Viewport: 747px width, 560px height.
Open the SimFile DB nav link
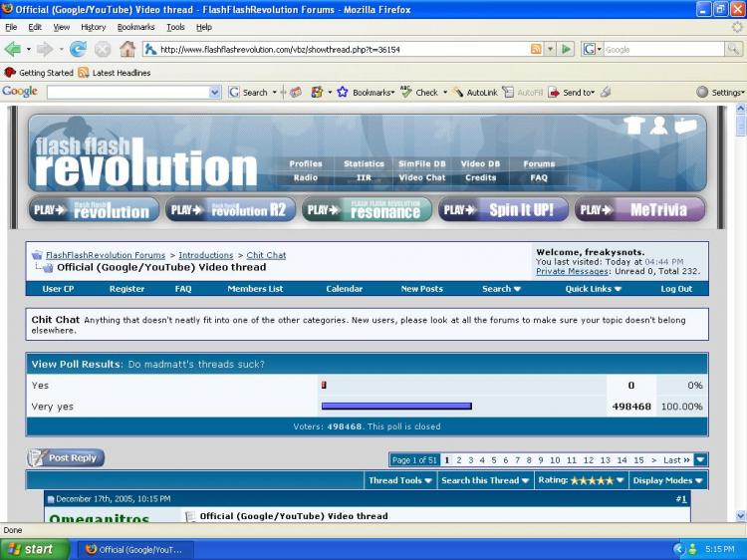point(422,164)
